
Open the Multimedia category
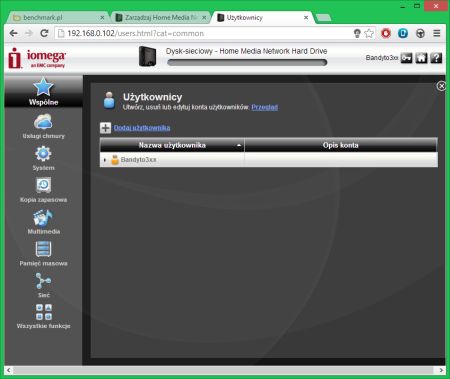43,222
